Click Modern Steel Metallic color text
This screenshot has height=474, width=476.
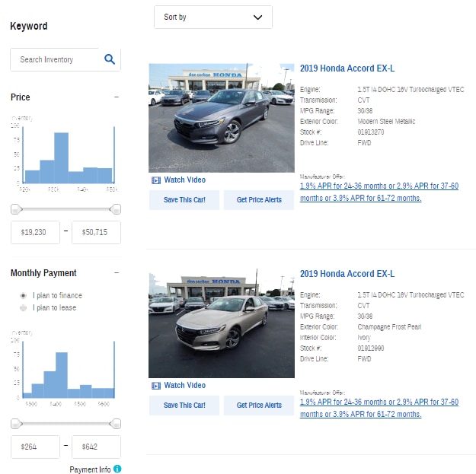point(386,122)
